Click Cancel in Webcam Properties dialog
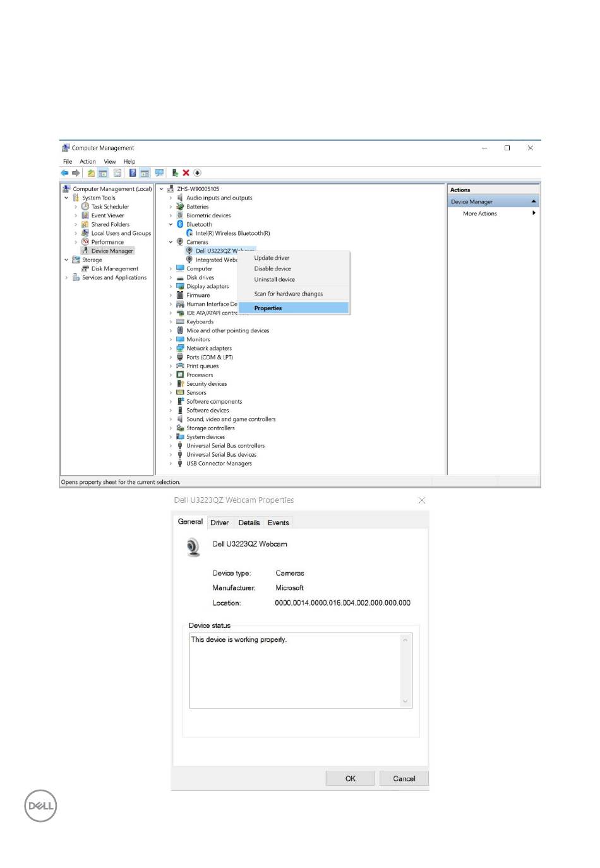The image size is (600, 868). coord(404,778)
